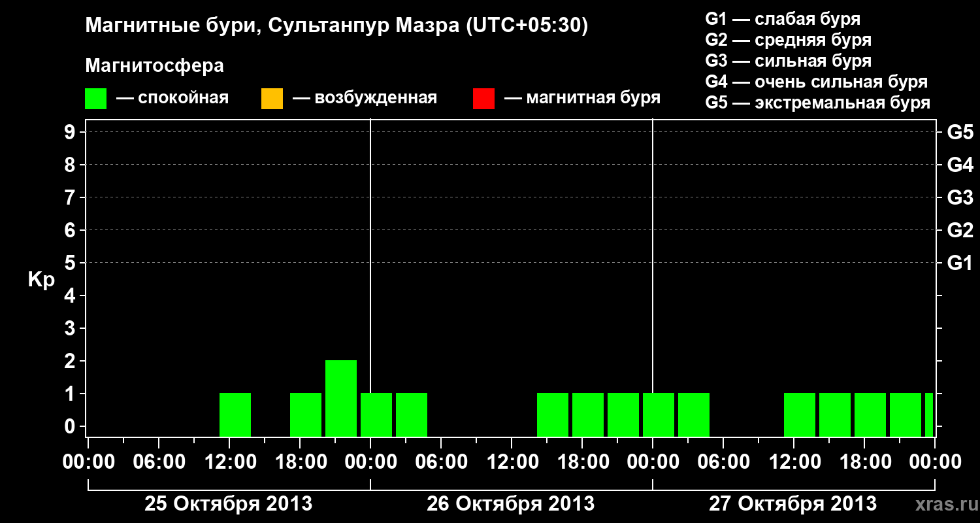980x523 pixels.
Task: Click the 'Kp' axis label
Action: (x=41, y=280)
